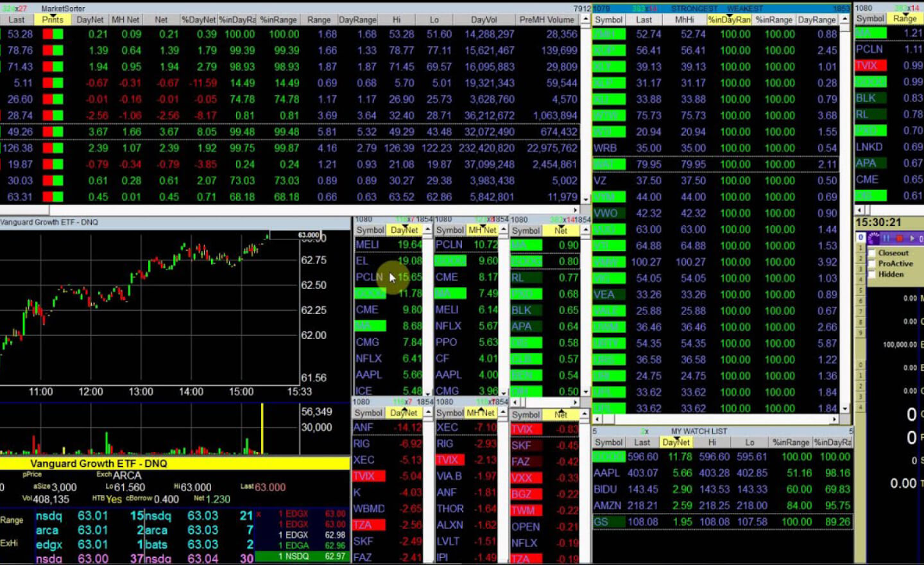Select ANF -14.12 in the DayNet losers list

(x=388, y=427)
